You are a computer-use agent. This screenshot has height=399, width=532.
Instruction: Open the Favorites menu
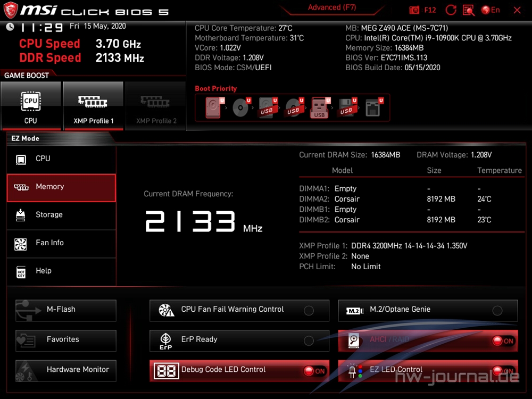pyautogui.click(x=66, y=340)
